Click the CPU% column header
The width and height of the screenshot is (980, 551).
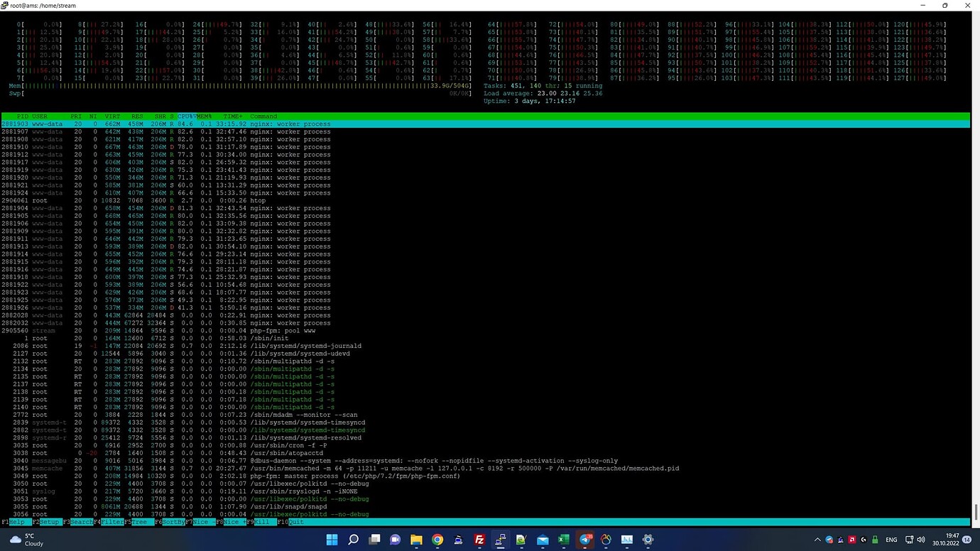pos(185,116)
